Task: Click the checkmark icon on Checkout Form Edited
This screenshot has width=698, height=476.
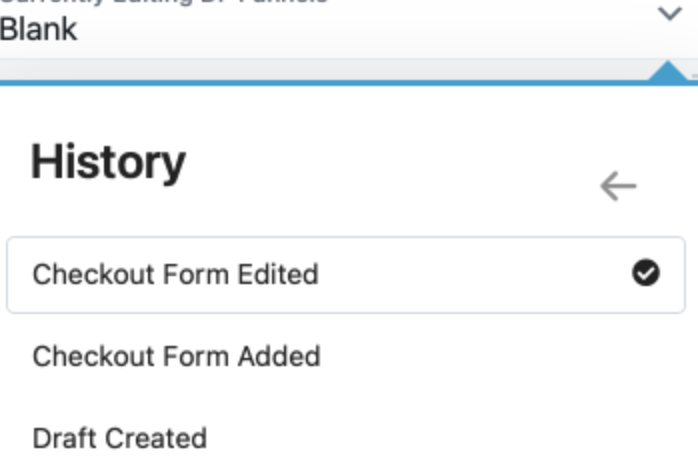Action: point(646,274)
